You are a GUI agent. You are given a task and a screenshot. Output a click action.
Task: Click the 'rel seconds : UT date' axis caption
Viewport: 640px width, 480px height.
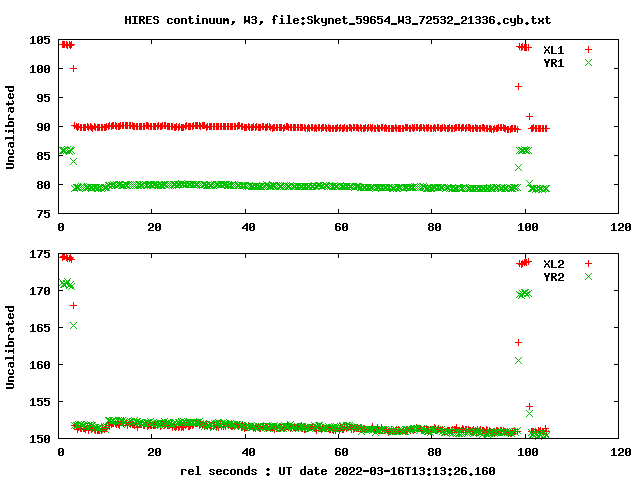click(x=338, y=471)
